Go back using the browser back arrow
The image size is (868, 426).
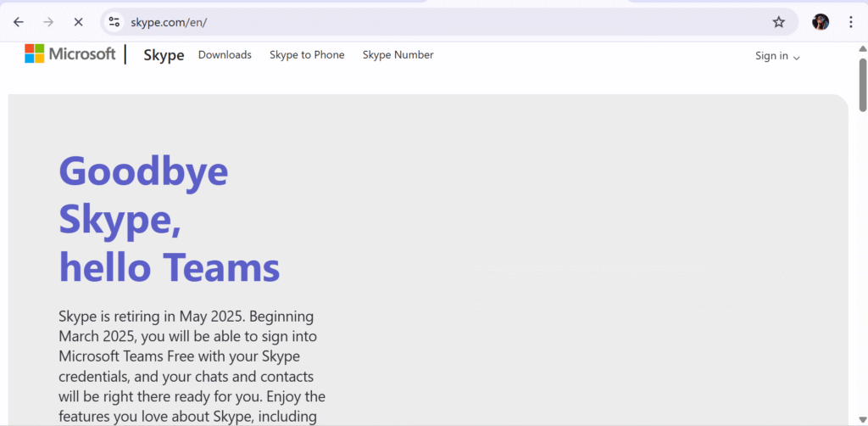click(x=19, y=22)
